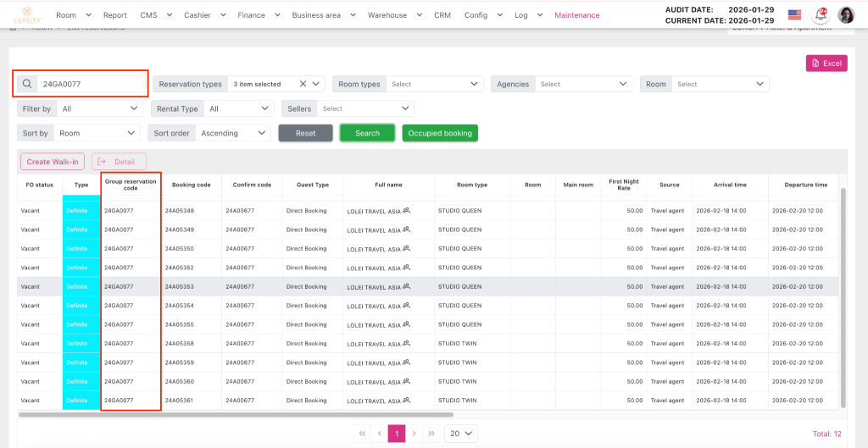Click the Luxcity logo icon

pyautogui.click(x=26, y=14)
